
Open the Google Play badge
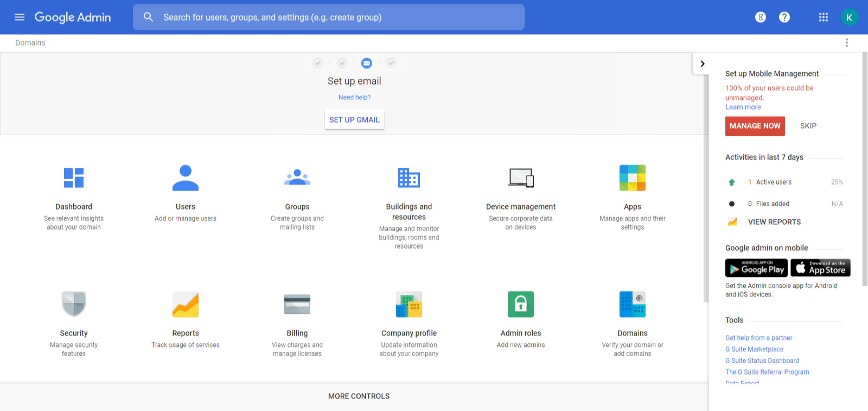tap(756, 268)
